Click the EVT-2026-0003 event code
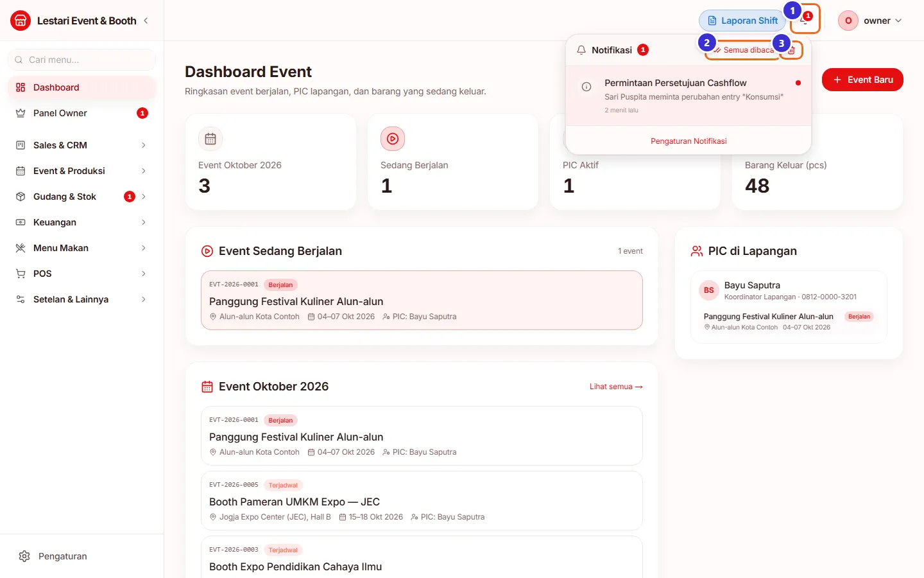Image resolution: width=924 pixels, height=578 pixels. click(234, 550)
